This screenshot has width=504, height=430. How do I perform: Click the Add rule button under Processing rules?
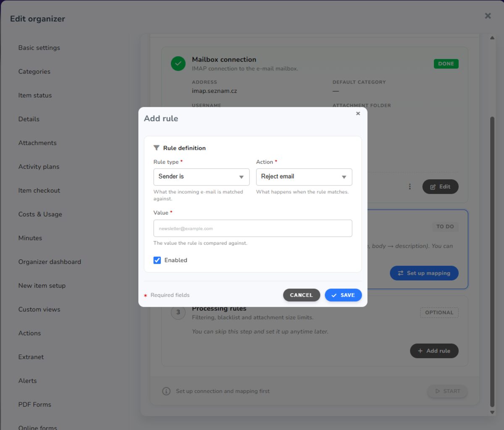point(434,351)
